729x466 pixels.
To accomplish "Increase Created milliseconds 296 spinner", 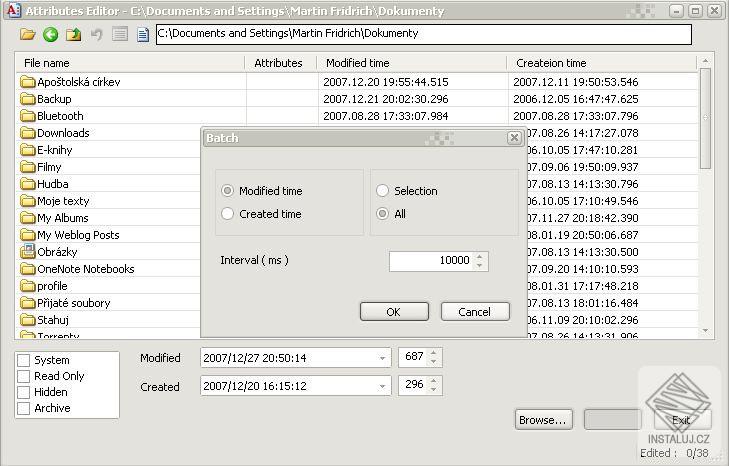I will (x=433, y=381).
